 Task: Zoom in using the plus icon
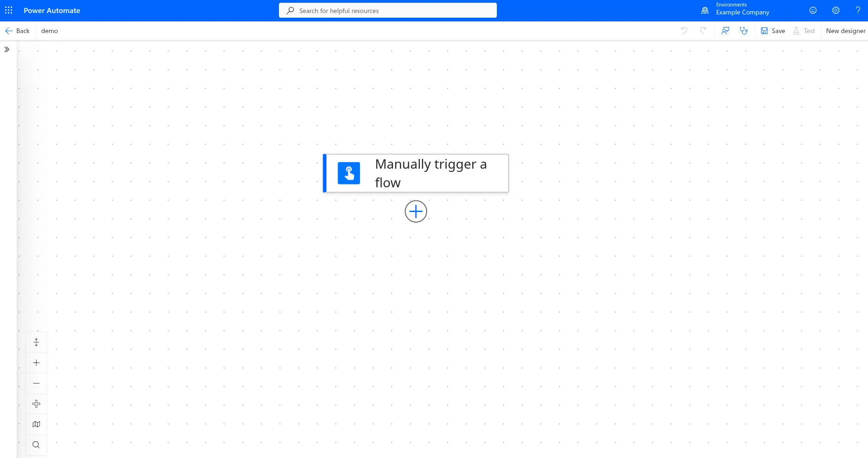coord(36,362)
